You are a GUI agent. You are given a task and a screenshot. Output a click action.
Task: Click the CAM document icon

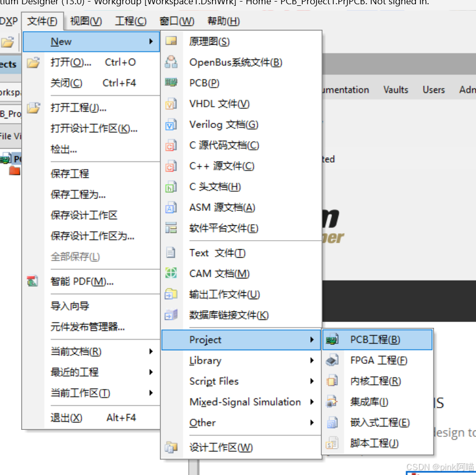tap(171, 273)
